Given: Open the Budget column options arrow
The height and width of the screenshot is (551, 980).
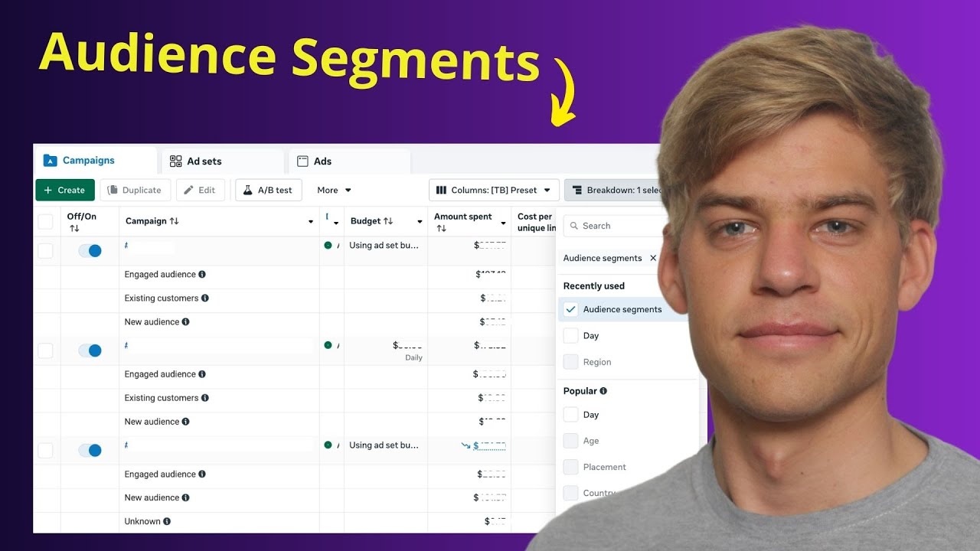Looking at the screenshot, I should [x=420, y=222].
